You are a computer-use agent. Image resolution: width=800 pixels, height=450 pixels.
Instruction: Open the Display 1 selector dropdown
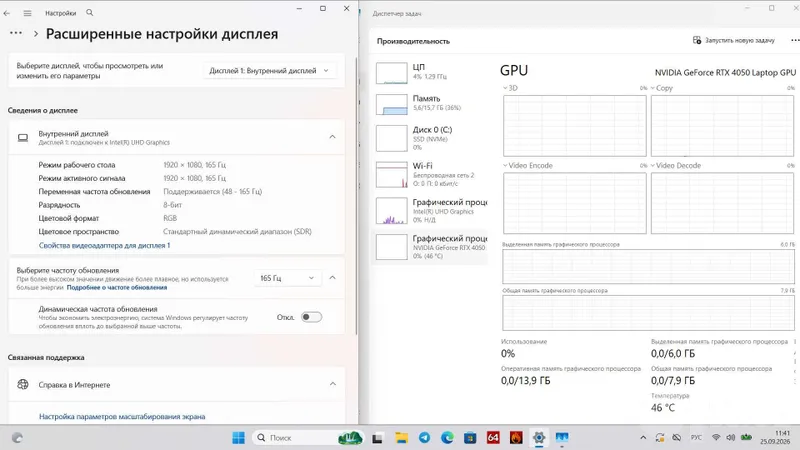tap(269, 70)
